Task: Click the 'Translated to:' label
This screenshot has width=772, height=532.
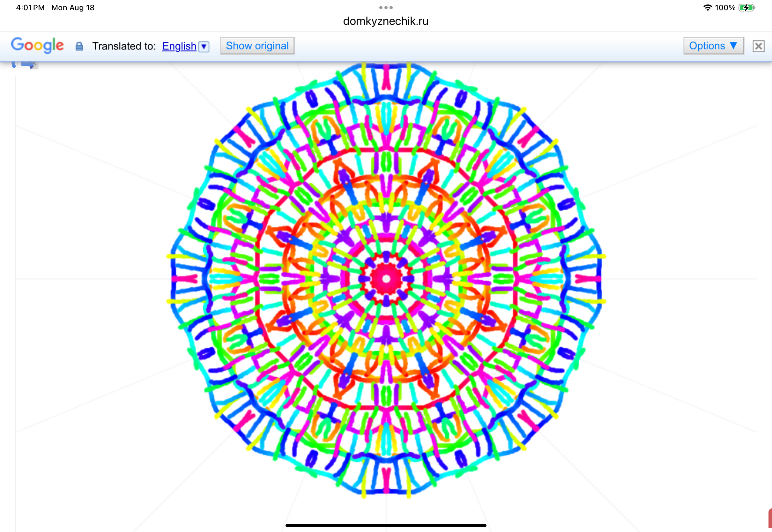Action: [124, 46]
